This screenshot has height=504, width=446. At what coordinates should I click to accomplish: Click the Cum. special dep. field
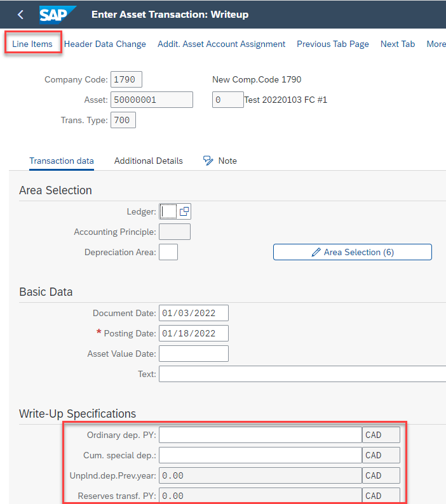[x=260, y=455]
